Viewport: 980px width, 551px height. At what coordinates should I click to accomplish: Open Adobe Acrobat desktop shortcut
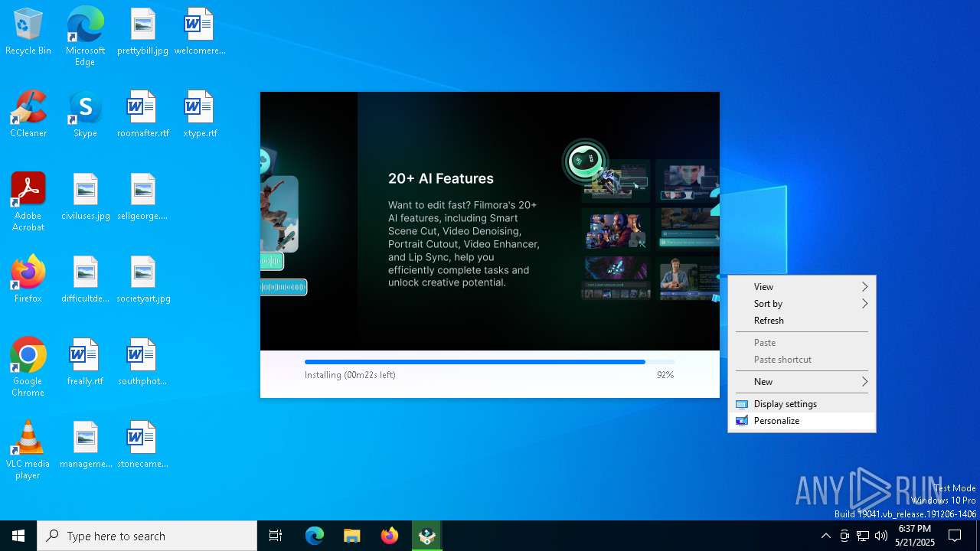(x=28, y=201)
